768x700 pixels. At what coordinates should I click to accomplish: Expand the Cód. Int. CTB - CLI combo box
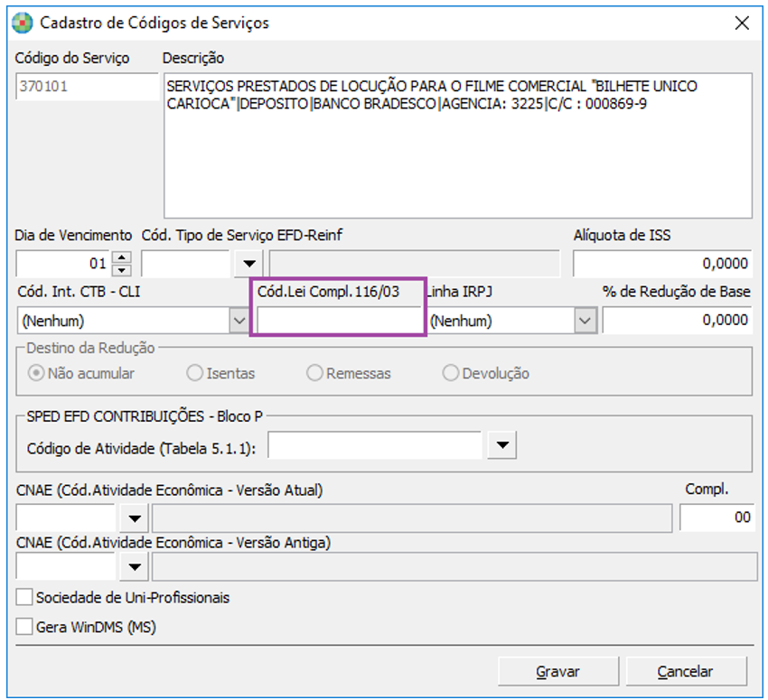[239, 321]
